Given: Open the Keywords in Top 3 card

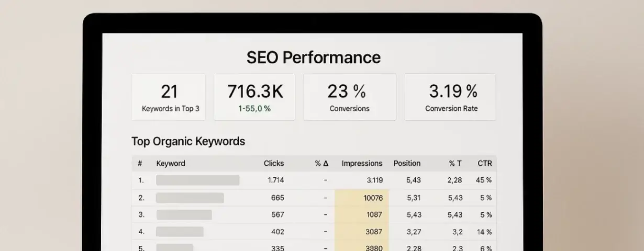Looking at the screenshot, I should click(x=169, y=97).
